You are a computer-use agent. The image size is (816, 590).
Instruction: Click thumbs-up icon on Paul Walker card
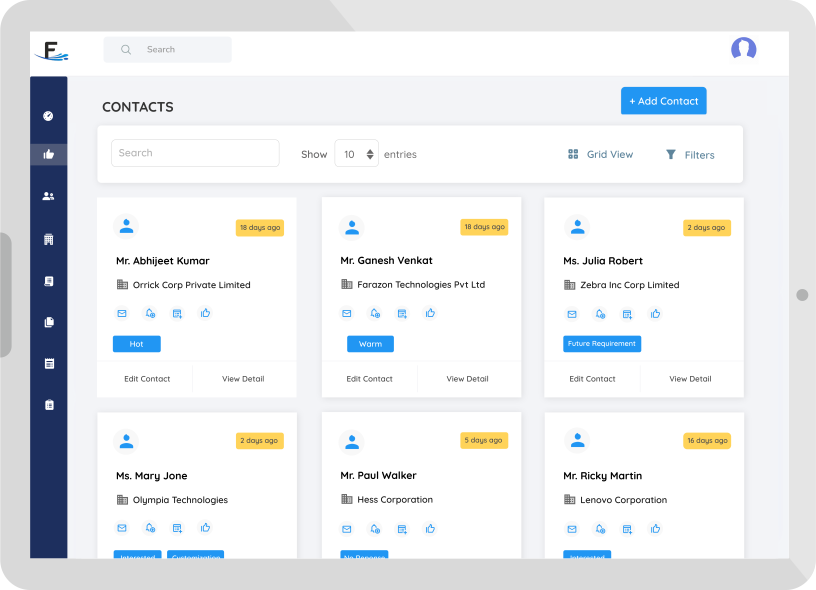point(430,529)
